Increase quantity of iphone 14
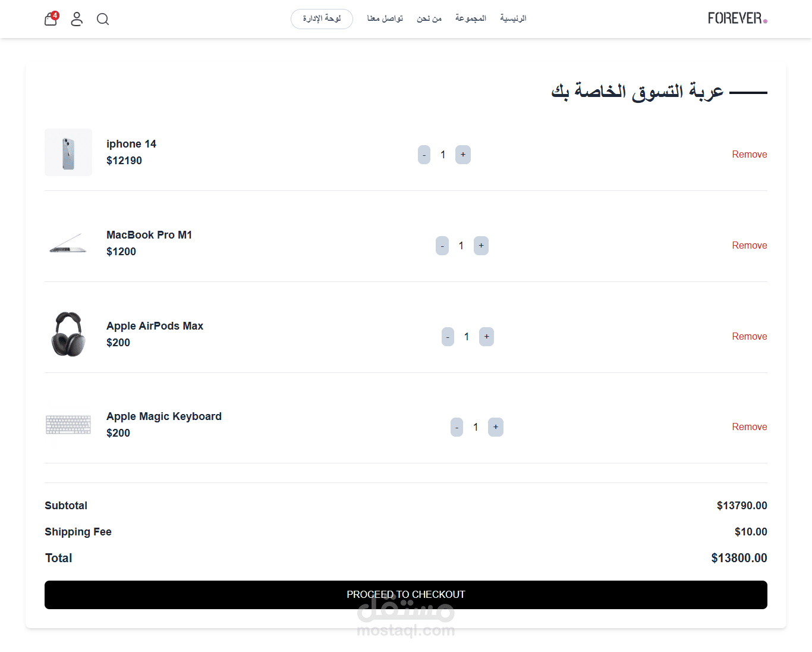Viewport: 812px width, 652px height. (x=463, y=155)
